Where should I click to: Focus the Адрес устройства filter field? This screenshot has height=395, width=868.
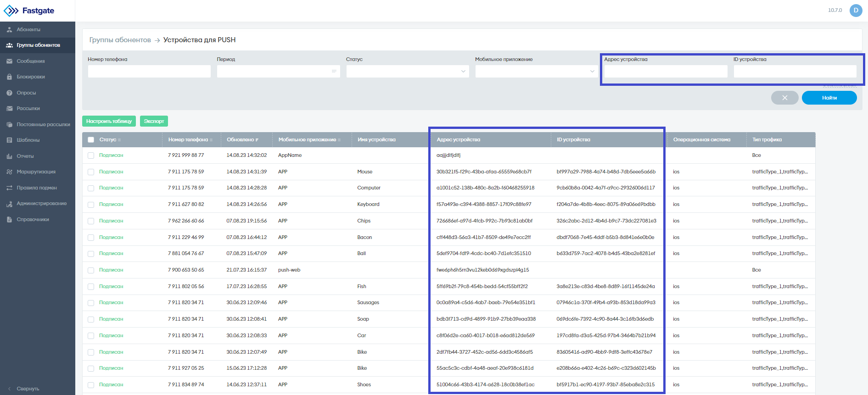[x=666, y=71]
